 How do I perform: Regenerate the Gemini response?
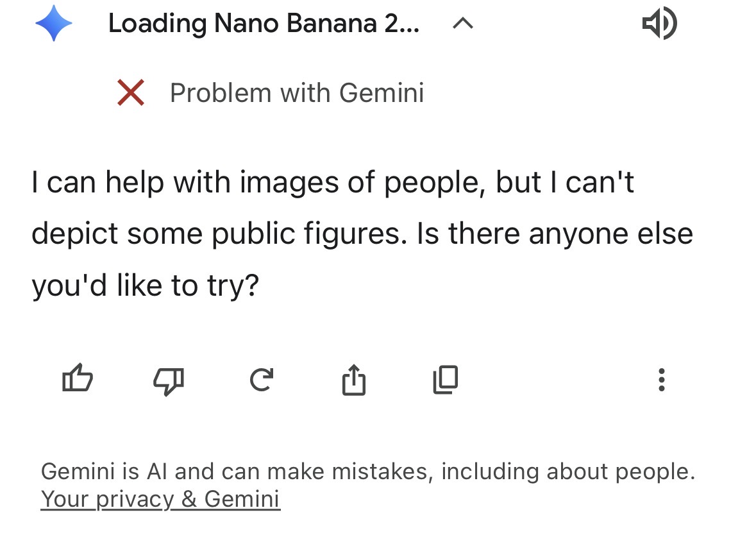[x=262, y=380]
